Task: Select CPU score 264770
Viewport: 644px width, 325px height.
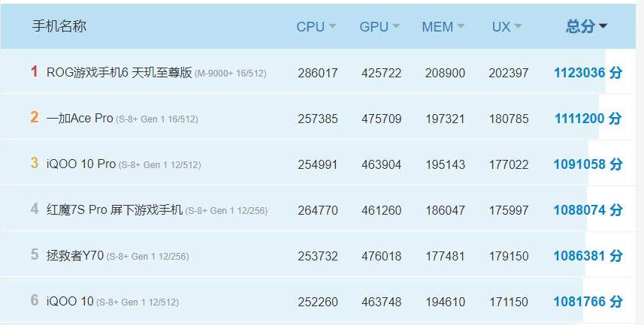Action: coord(318,210)
